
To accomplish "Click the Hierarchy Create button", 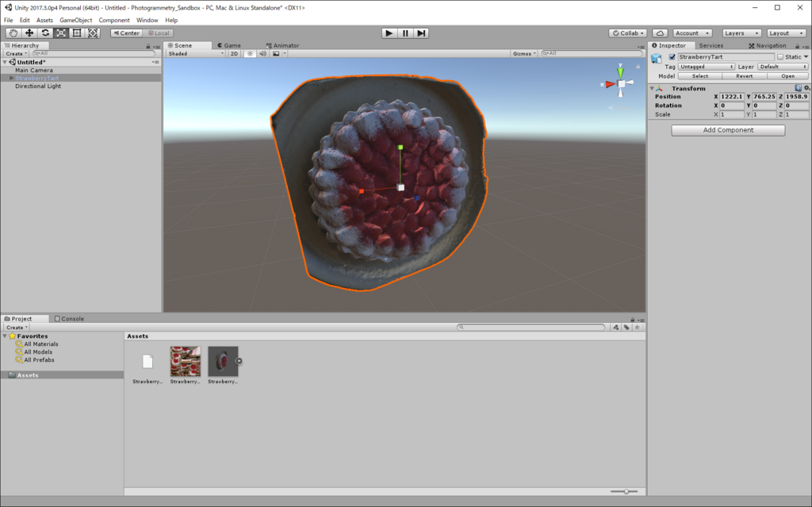I will (x=16, y=54).
